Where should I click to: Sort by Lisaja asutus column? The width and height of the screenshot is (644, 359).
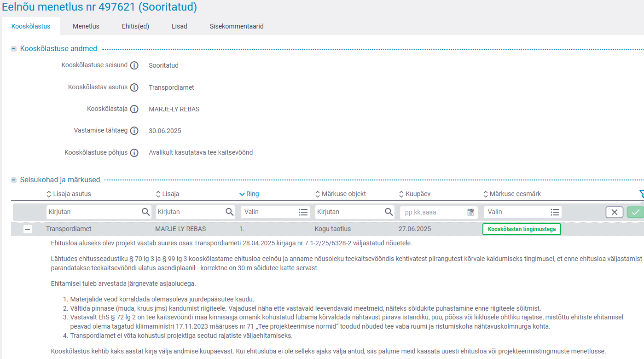click(x=69, y=194)
